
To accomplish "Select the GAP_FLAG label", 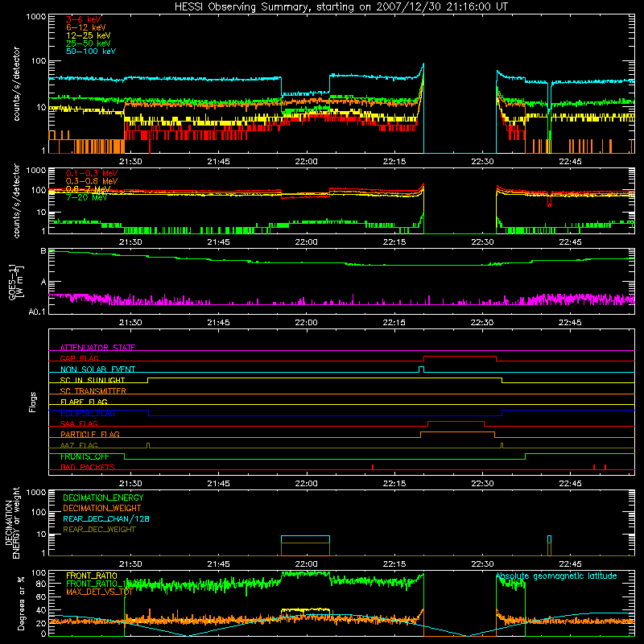I will coord(79,358).
